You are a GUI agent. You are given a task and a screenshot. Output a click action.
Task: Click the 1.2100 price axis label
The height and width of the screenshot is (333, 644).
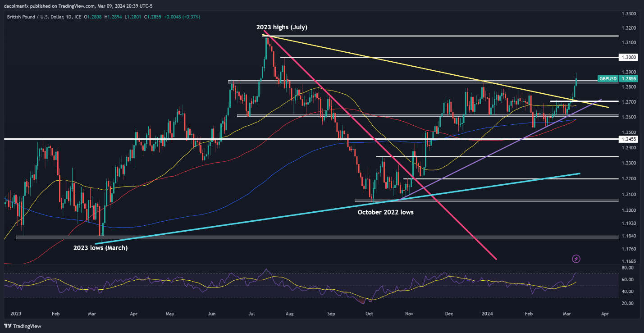pyautogui.click(x=628, y=195)
